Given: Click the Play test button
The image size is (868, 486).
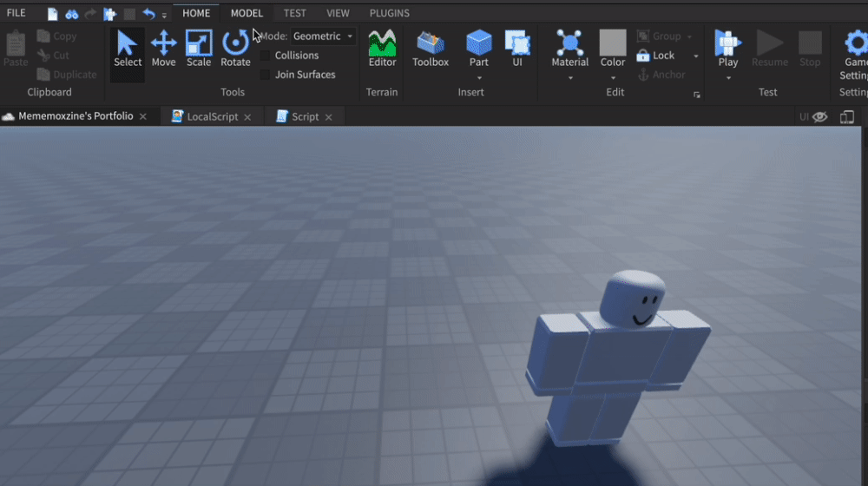Looking at the screenshot, I should (x=728, y=48).
